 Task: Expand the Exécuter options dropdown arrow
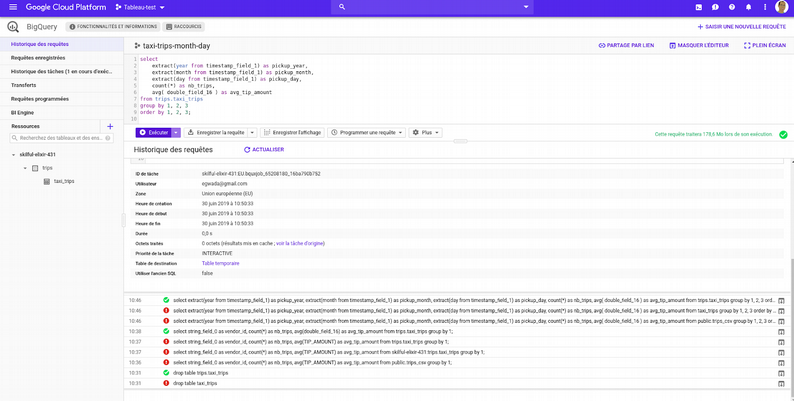176,132
